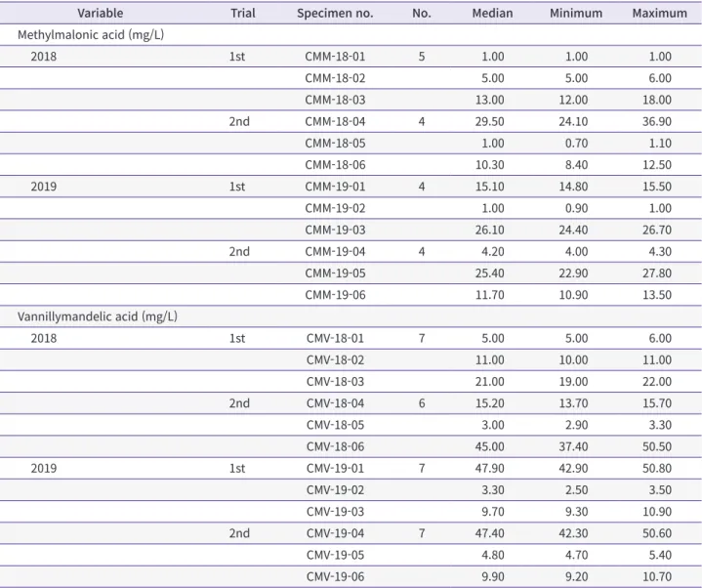Click '2nd' trial label beside CMM-19-04

click(239, 251)
